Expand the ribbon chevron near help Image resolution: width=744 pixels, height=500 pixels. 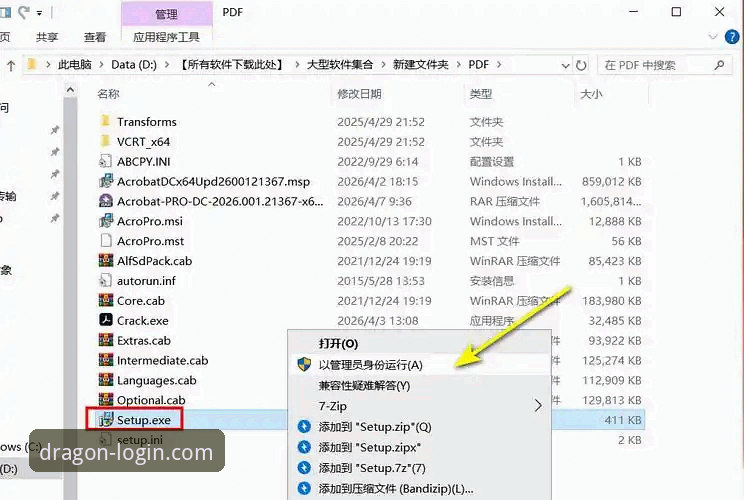[x=712, y=36]
